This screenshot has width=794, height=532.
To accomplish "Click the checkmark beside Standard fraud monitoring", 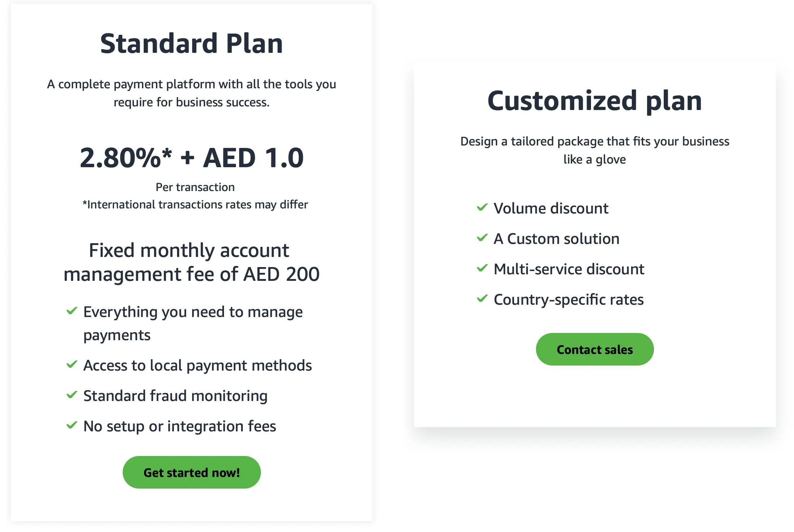I will click(x=72, y=395).
